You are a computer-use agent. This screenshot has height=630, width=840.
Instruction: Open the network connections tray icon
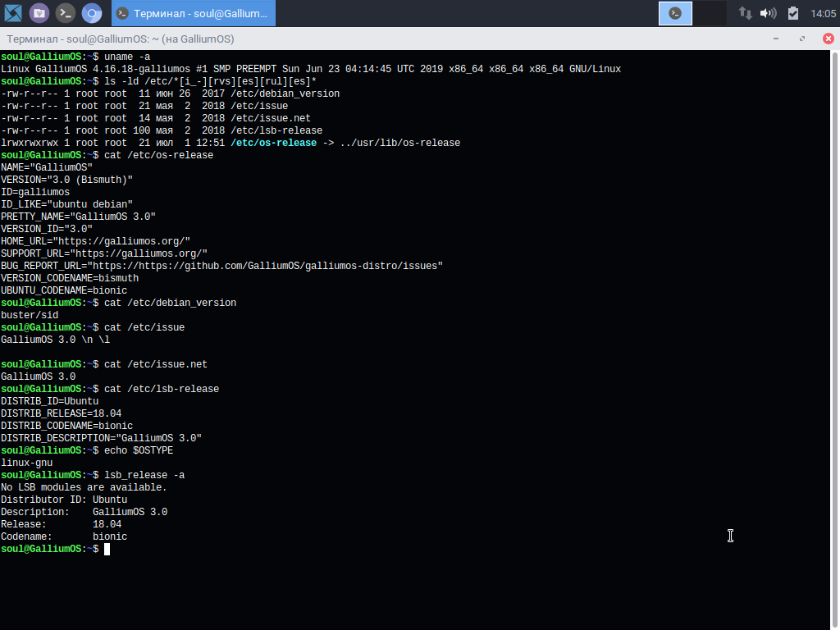(x=745, y=13)
